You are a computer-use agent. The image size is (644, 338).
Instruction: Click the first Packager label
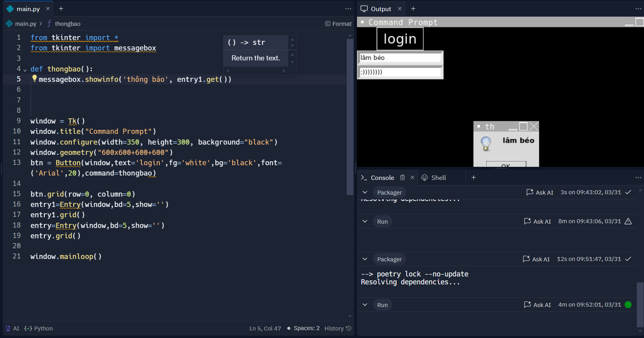390,193
